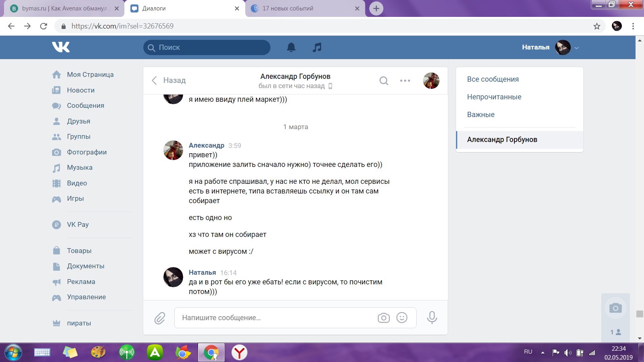Click the paperclip attach file icon
This screenshot has height=362, width=644.
tap(160, 318)
